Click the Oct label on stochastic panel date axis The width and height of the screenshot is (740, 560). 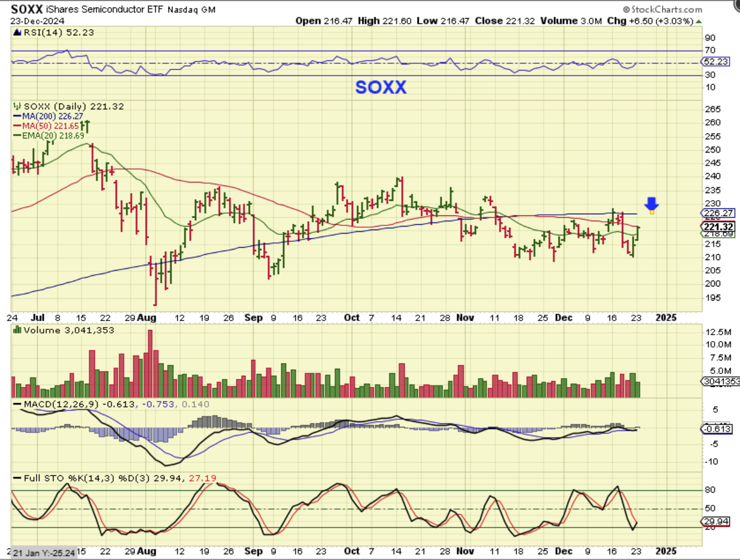coord(352,551)
